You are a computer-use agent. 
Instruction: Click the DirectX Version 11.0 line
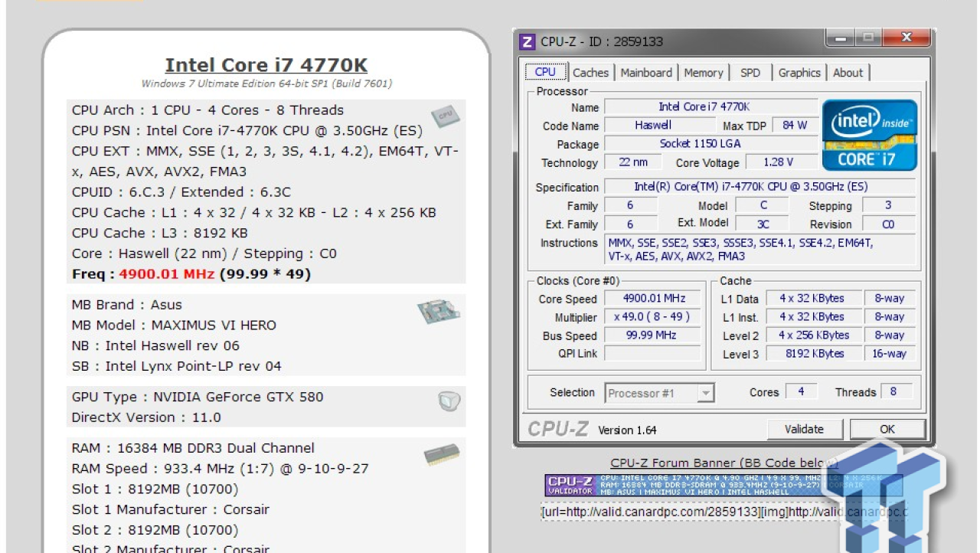coord(146,417)
